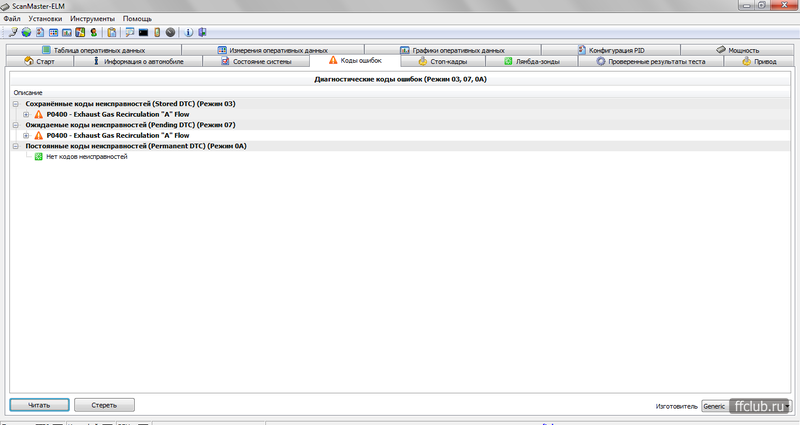Open Информация о автомобиле tab

click(x=138, y=61)
